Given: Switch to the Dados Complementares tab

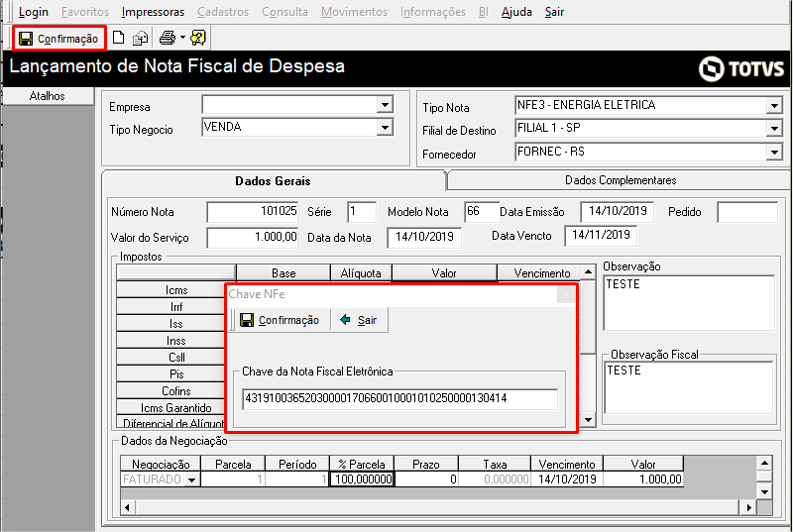Looking at the screenshot, I should coord(621,180).
